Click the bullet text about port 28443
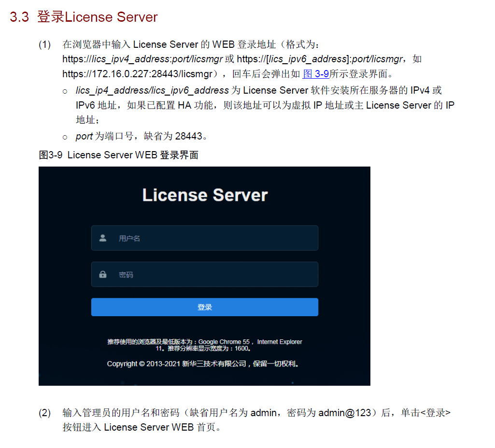The width and height of the screenshot is (495, 448). point(141,136)
